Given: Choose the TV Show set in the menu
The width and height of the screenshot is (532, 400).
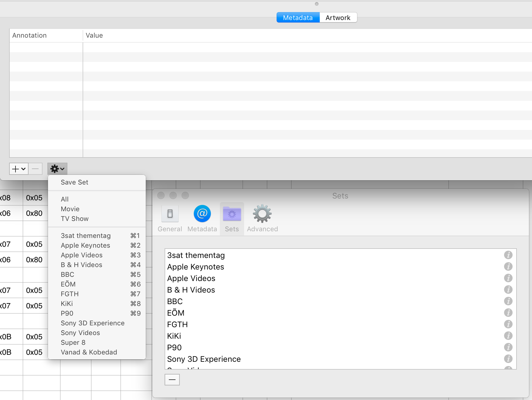Looking at the screenshot, I should point(97,219).
